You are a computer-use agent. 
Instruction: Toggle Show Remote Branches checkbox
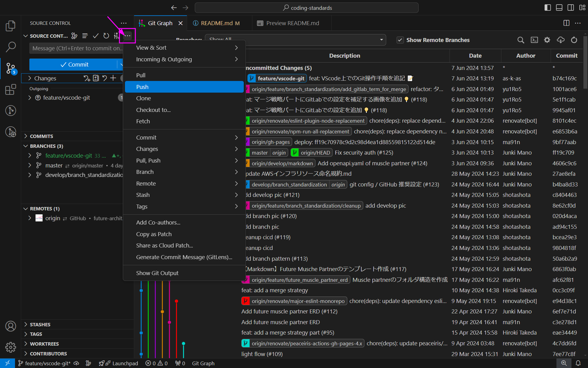click(399, 40)
